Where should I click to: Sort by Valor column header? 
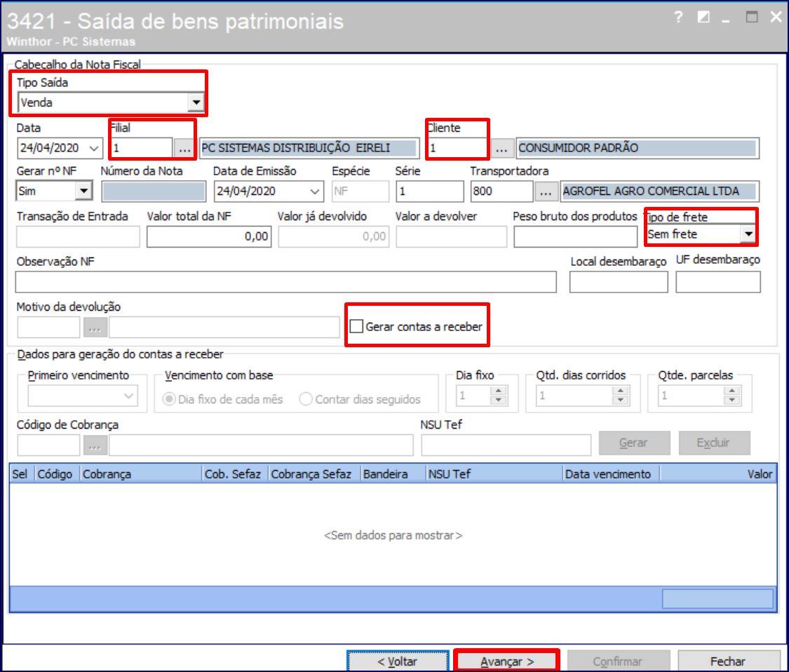(x=718, y=474)
